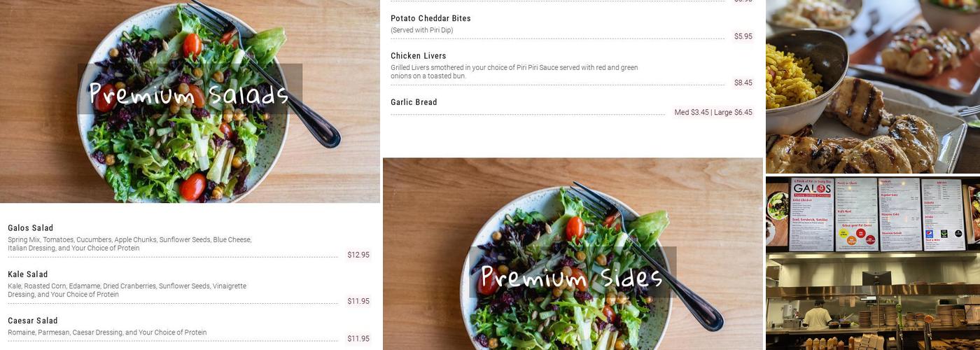
Task: Click the Garlic Bread menu item
Action: (x=414, y=102)
